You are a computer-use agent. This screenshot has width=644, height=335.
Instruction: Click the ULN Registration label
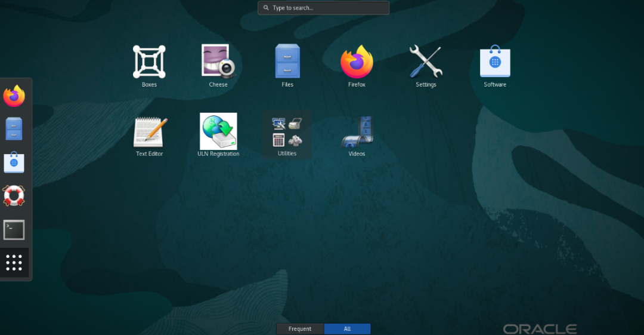218,153
